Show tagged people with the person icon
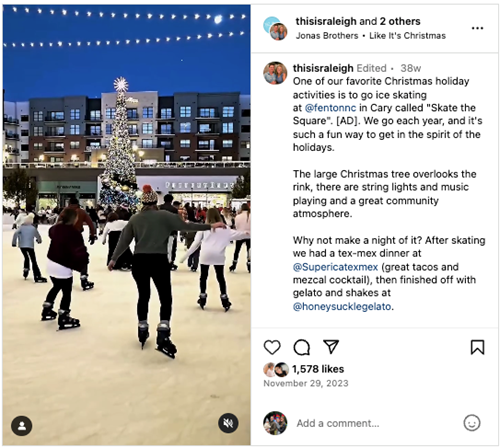This screenshot has width=500, height=448. (x=22, y=426)
